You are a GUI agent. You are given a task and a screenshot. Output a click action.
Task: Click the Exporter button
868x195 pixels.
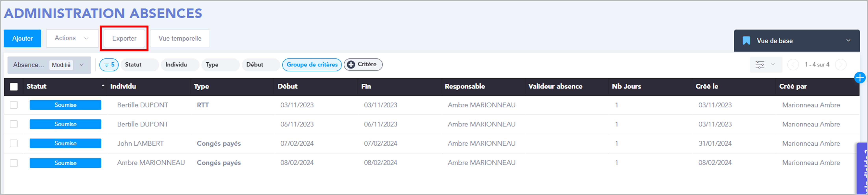click(x=124, y=38)
